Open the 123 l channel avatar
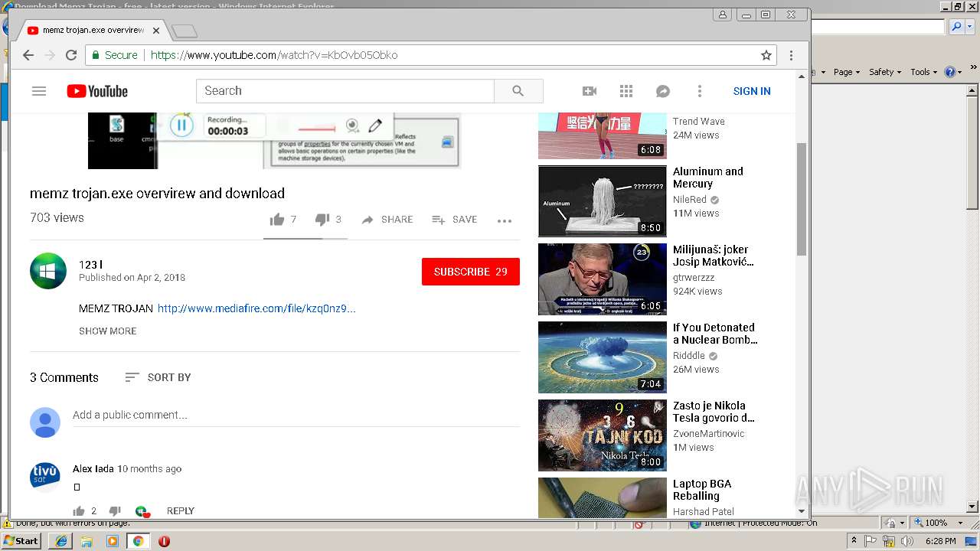This screenshot has height=551, width=980. [x=48, y=271]
